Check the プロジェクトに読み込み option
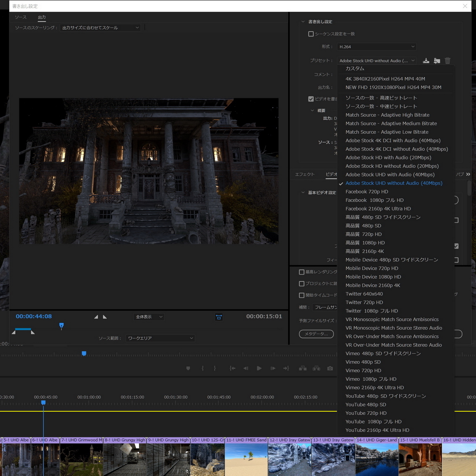 (302, 283)
